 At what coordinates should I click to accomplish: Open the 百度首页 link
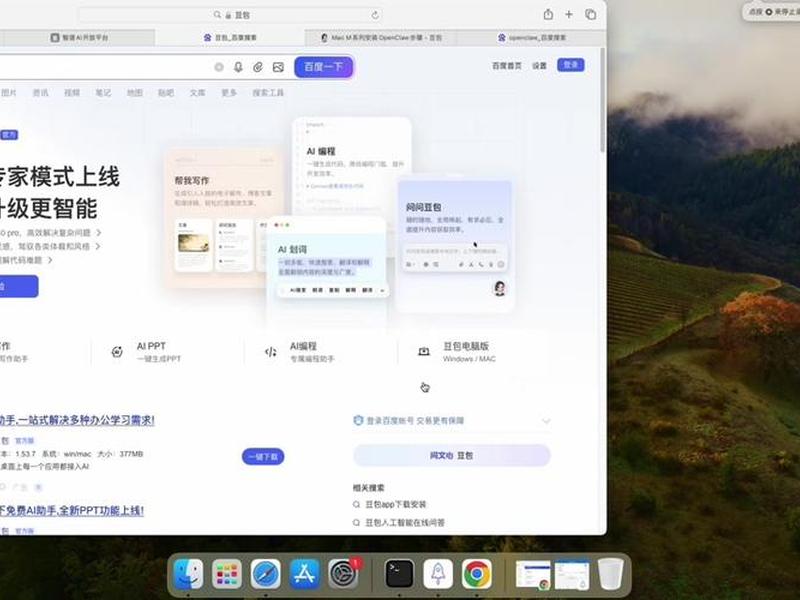point(507,65)
